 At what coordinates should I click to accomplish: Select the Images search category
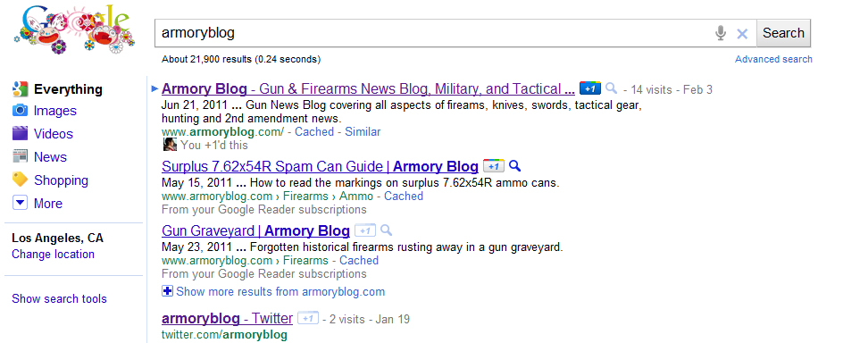point(54,111)
